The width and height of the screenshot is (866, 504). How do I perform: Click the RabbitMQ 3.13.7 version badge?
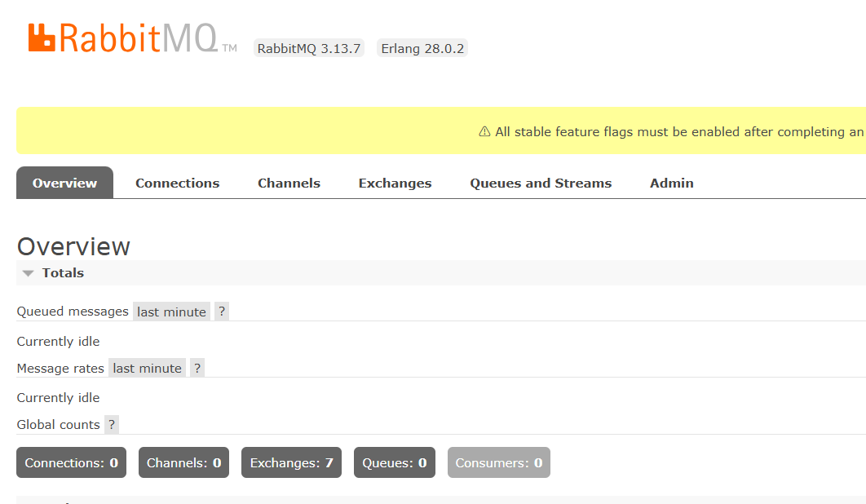click(309, 48)
